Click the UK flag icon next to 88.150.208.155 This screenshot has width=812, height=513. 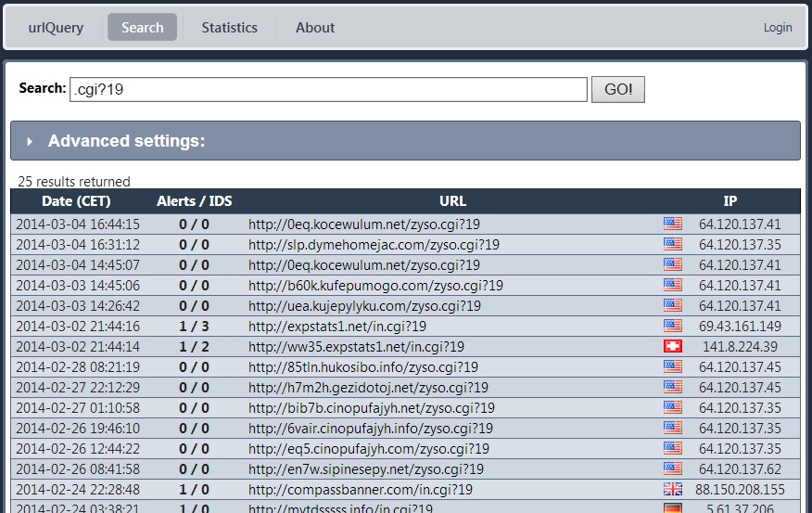click(672, 489)
